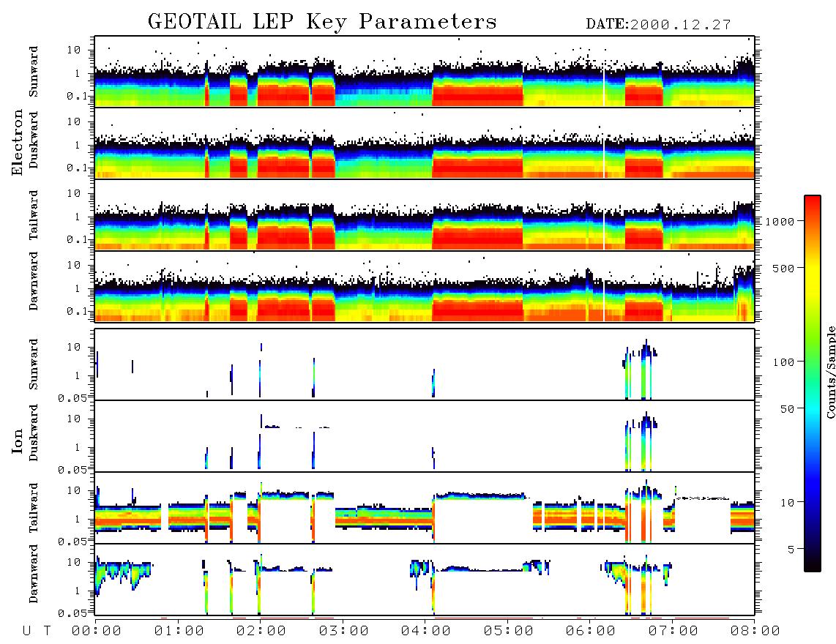836x644 pixels.
Task: Click the vertical "Electron" group label
Action: (x=18, y=142)
